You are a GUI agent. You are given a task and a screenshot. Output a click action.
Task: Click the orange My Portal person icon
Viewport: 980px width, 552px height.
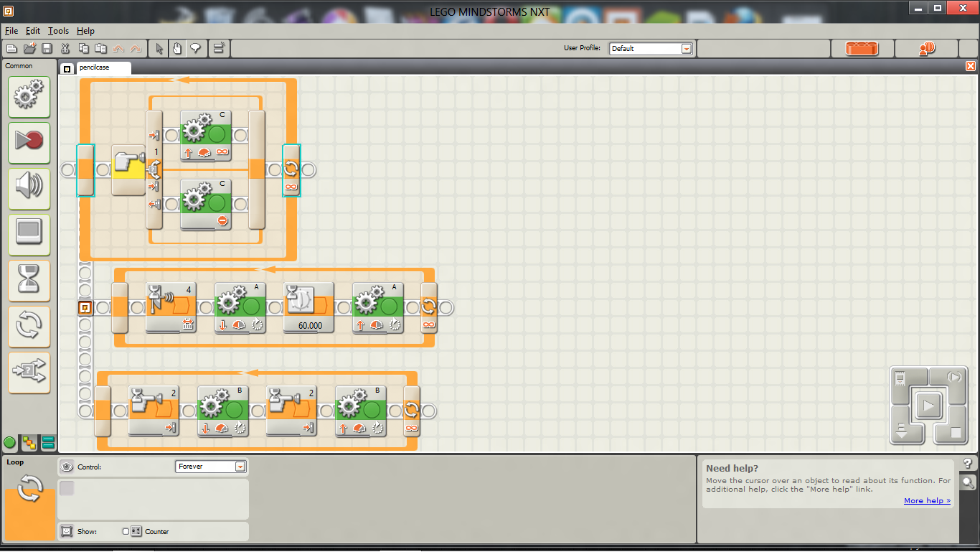(x=926, y=49)
